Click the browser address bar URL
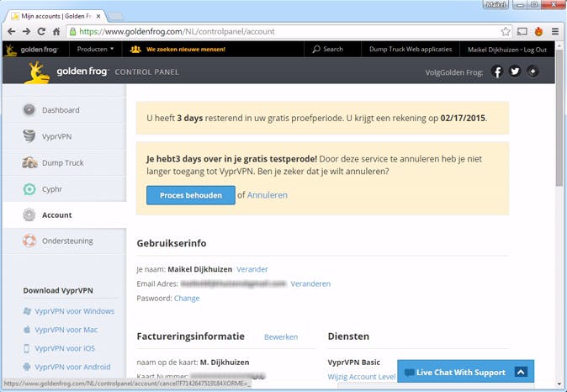Image resolution: width=567 pixels, height=392 pixels. 177,31
